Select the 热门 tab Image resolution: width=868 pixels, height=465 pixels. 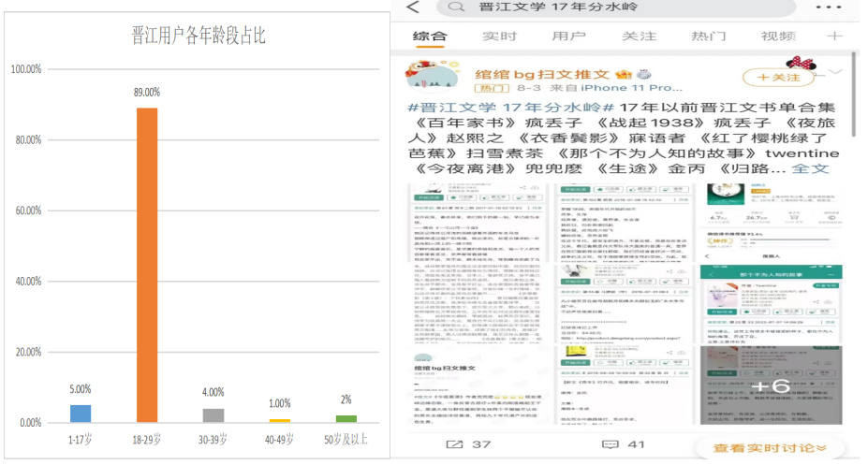[x=709, y=36]
